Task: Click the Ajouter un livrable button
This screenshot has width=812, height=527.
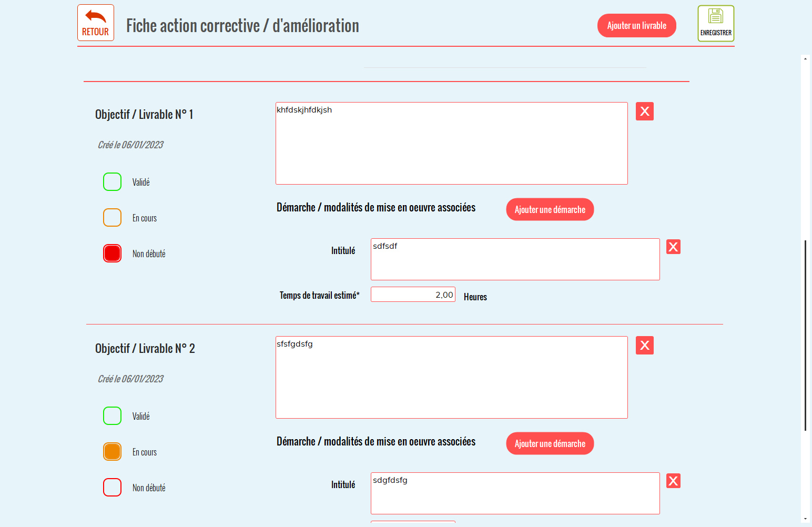Action: (637, 26)
